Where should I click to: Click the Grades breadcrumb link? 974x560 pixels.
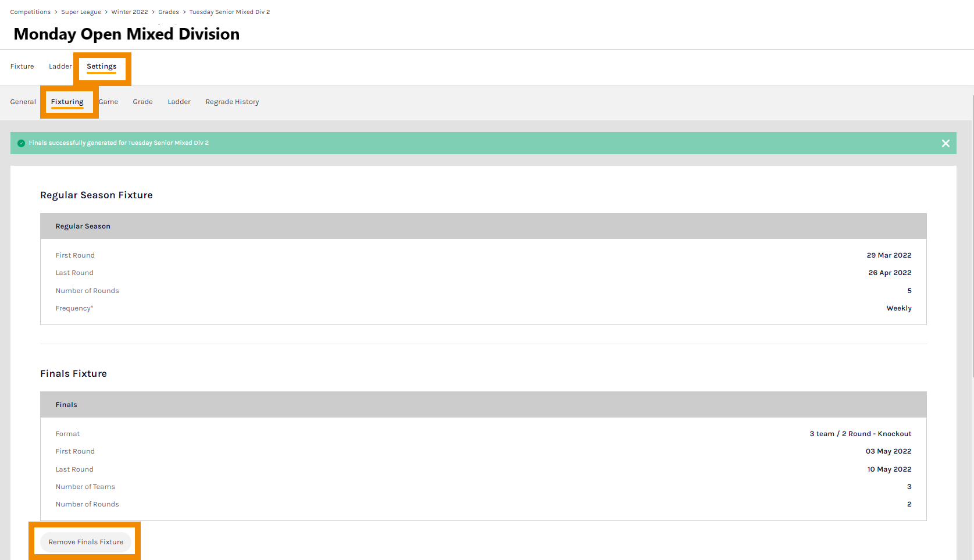click(x=169, y=12)
